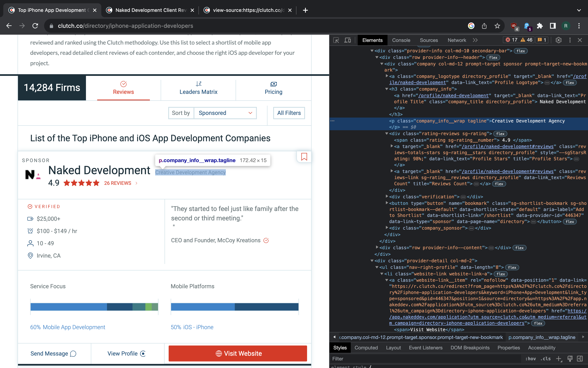Toggle the Chrome side panel icon

[x=553, y=26]
